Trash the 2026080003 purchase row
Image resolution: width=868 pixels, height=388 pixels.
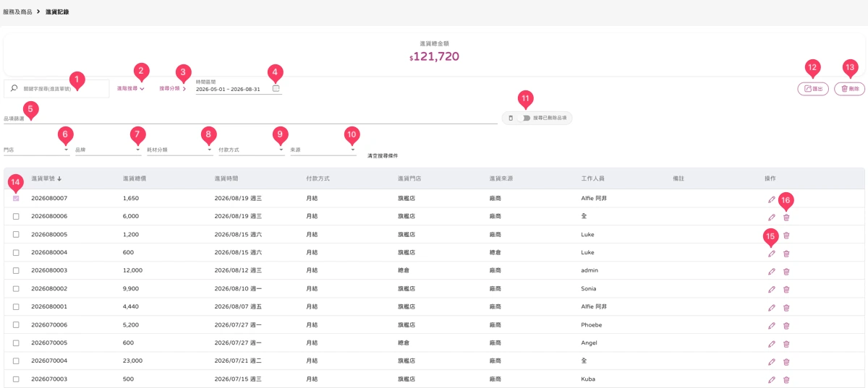pyautogui.click(x=786, y=271)
